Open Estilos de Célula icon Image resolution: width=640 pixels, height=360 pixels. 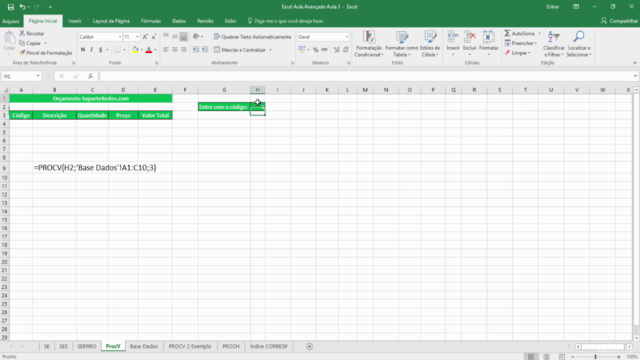pos(430,37)
